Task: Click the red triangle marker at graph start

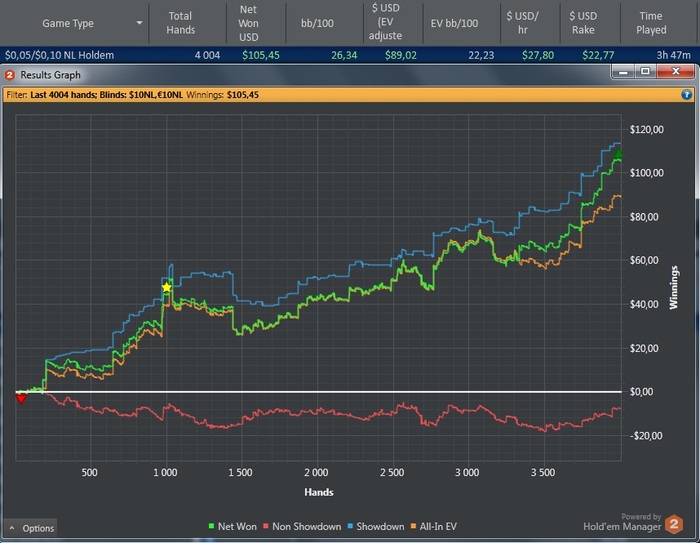Action: [x=21, y=398]
